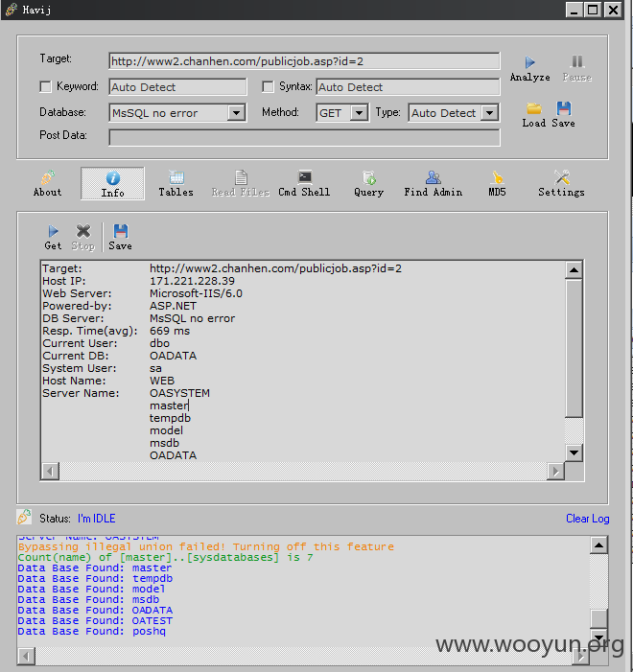Click the info panel scroll up arrow
The width and height of the screenshot is (633, 672).
(574, 270)
